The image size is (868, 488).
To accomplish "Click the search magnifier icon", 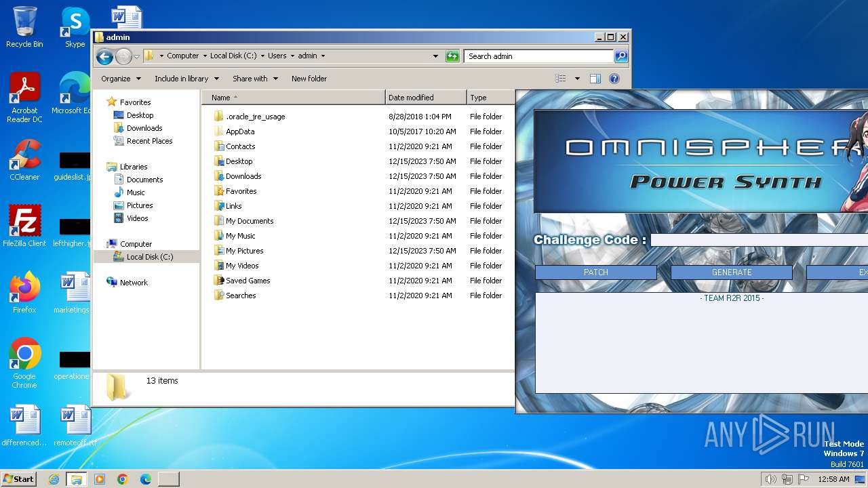I will coord(620,56).
